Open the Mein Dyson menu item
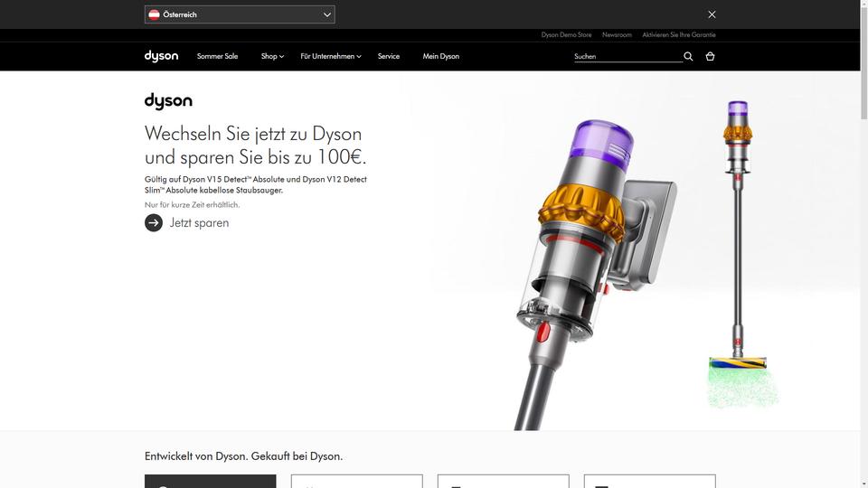868x488 pixels. click(440, 56)
